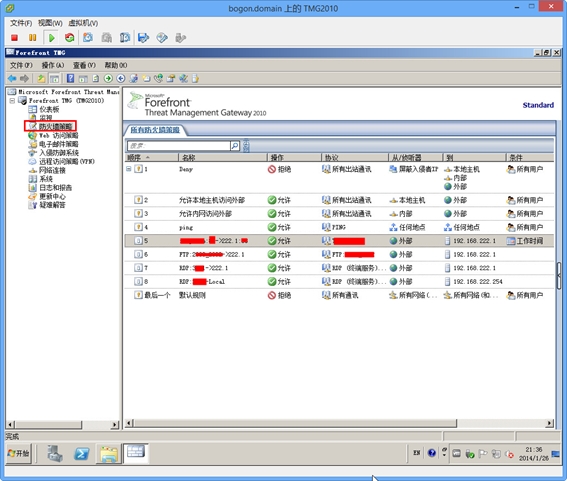Click the Manage snapshots icon in VM toolbar
The width and height of the screenshot is (567, 481).
pyautogui.click(x=125, y=38)
